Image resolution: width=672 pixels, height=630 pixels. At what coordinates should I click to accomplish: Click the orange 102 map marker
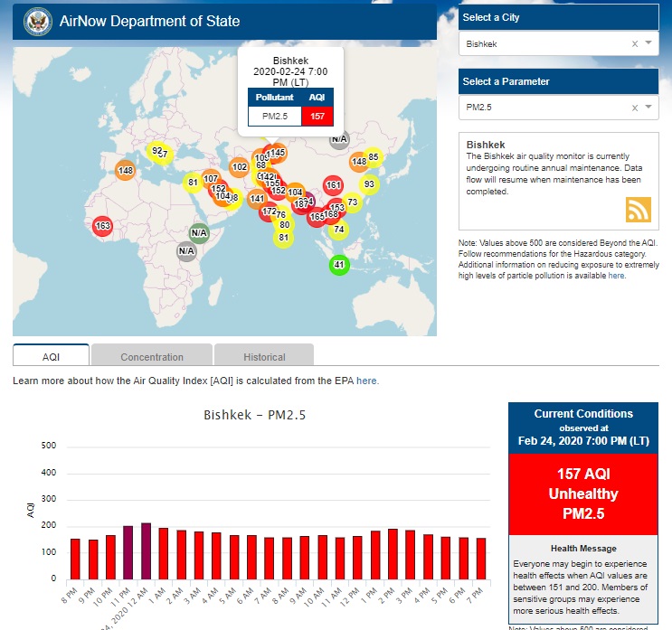click(240, 167)
